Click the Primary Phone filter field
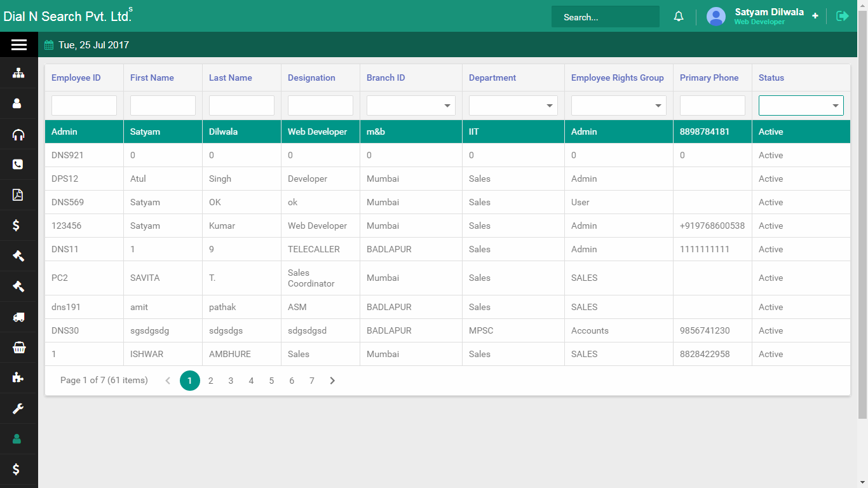Image resolution: width=868 pixels, height=488 pixels. (712, 105)
